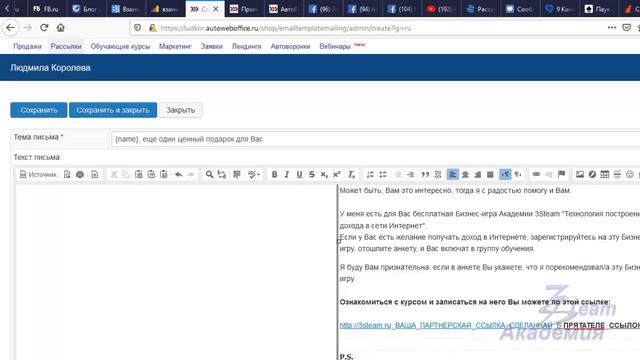Toggle Strikethrough formatting
640x360 pixels.
point(312,175)
